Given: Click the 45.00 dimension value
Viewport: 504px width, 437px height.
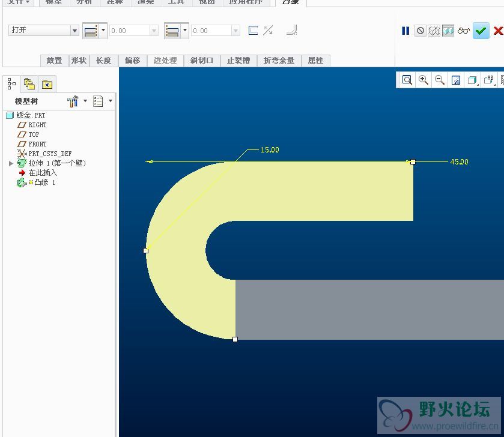Looking at the screenshot, I should point(459,162).
